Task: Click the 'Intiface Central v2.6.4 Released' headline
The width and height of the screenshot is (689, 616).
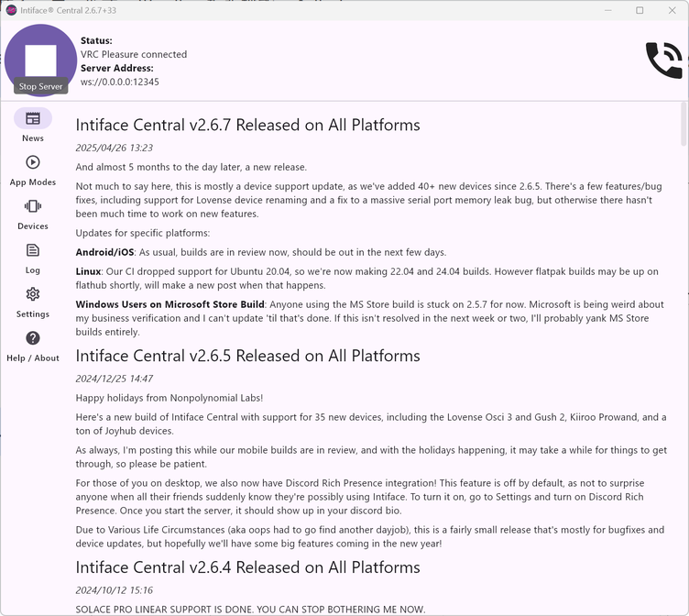Action: [247, 567]
